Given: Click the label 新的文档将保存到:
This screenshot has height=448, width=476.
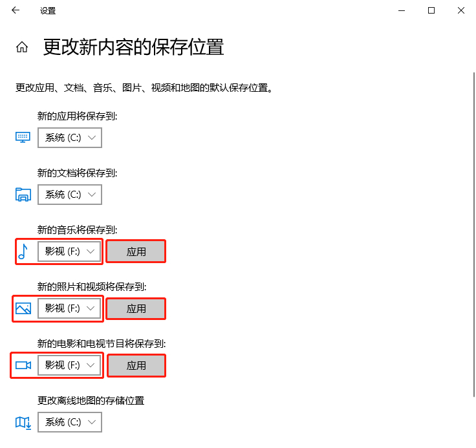Looking at the screenshot, I should pyautogui.click(x=77, y=173).
